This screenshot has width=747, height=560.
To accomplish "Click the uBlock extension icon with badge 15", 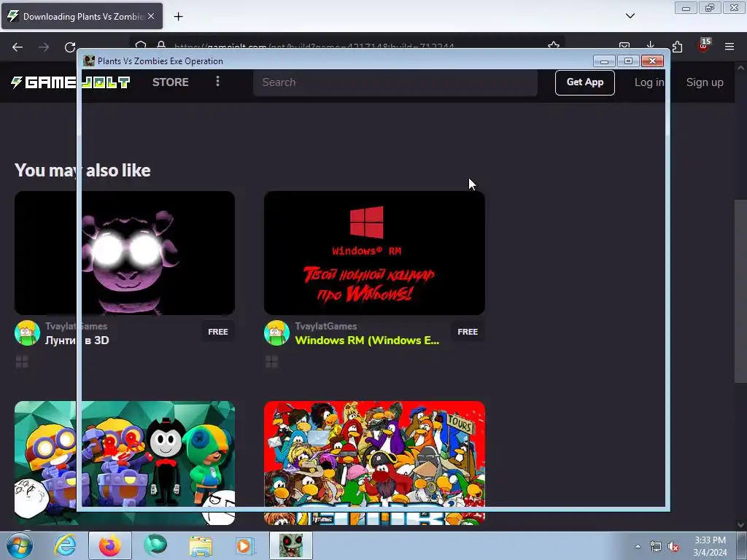I will click(x=704, y=45).
